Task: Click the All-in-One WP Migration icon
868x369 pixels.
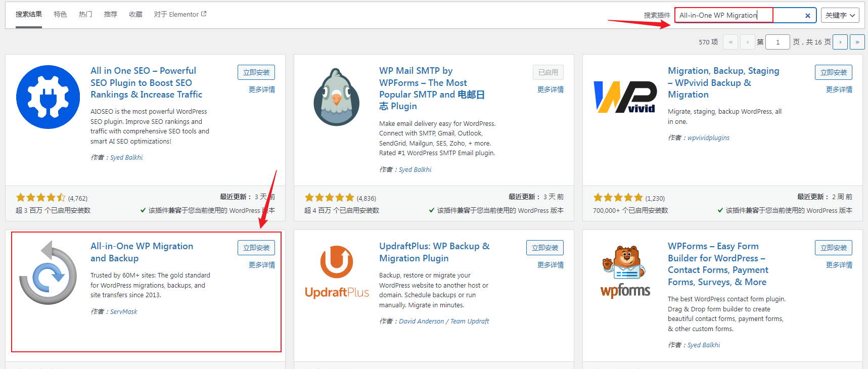Action: coord(48,273)
